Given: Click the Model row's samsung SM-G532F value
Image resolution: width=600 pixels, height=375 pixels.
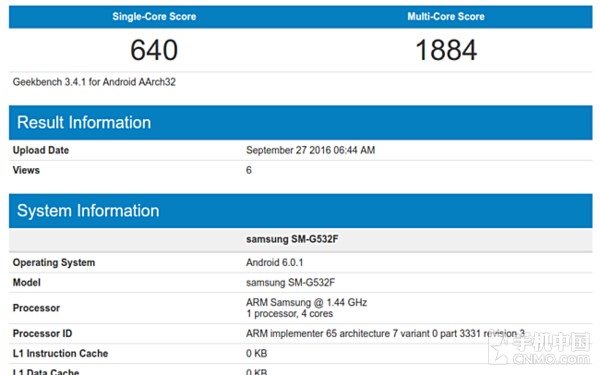Looking at the screenshot, I should [290, 282].
